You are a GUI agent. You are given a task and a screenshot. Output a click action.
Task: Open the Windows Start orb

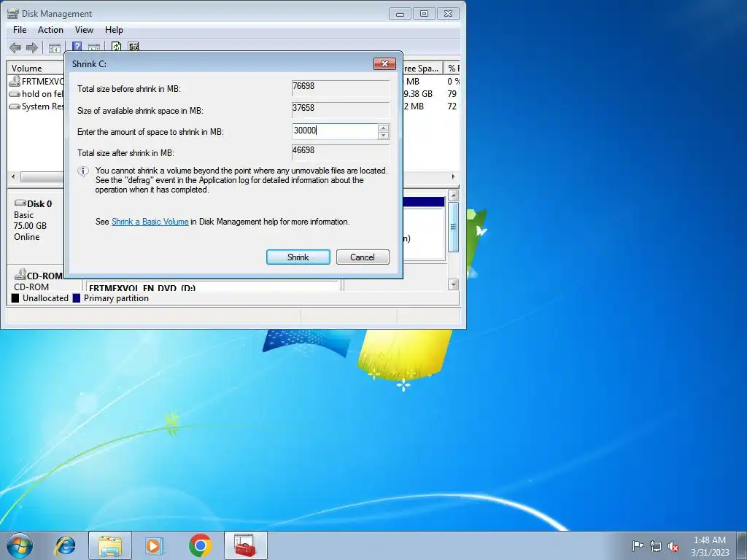20,545
